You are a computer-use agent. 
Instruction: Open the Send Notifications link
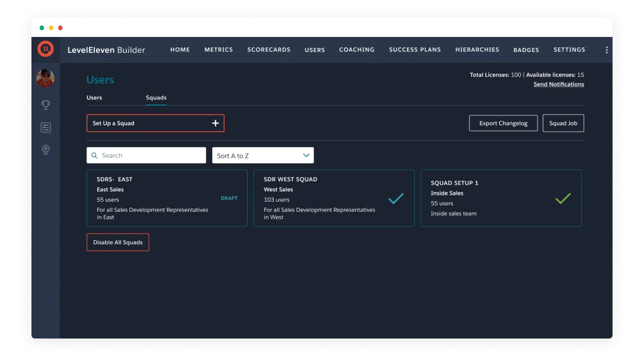point(559,84)
